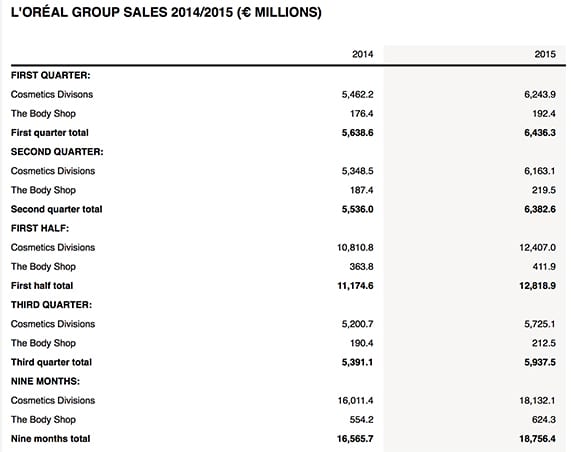This screenshot has width=571, height=452.
Task: Click Third quarter total 2015 value 5,937.5
Action: (x=540, y=362)
